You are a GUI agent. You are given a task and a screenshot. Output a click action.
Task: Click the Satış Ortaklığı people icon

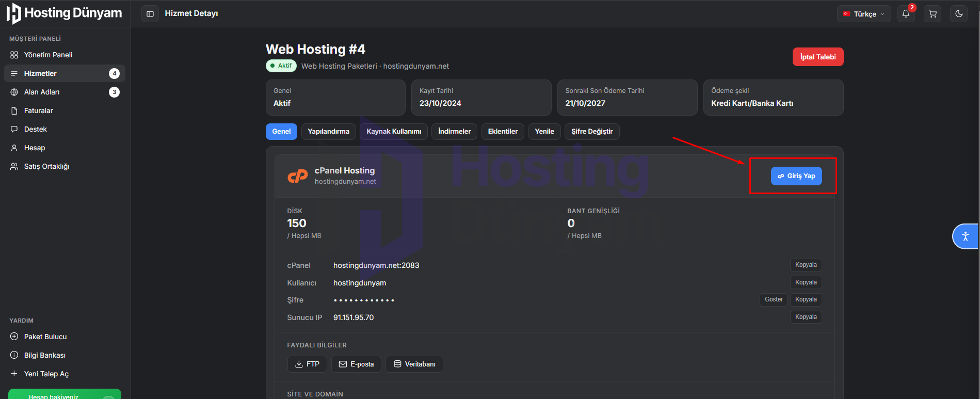click(14, 166)
